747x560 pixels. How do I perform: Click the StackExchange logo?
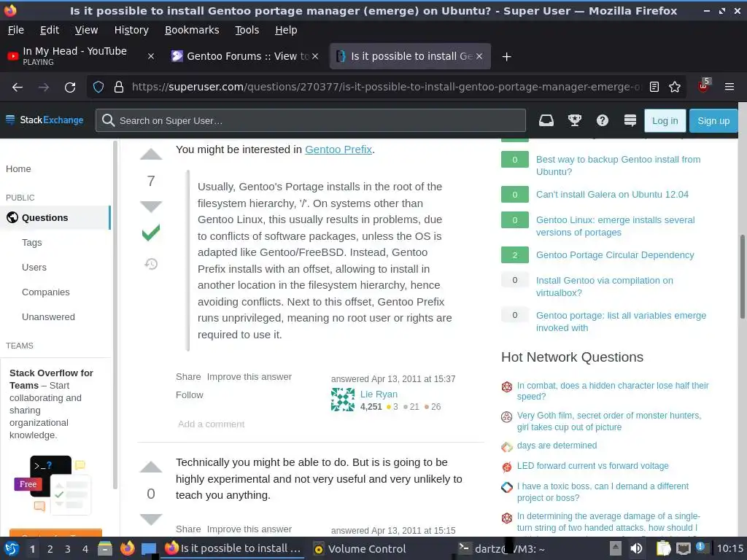pos(44,120)
